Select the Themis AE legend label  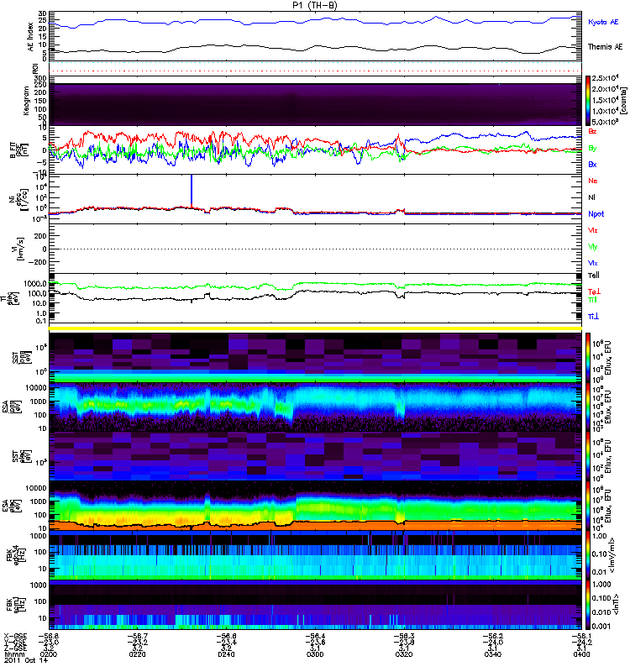tap(604, 50)
